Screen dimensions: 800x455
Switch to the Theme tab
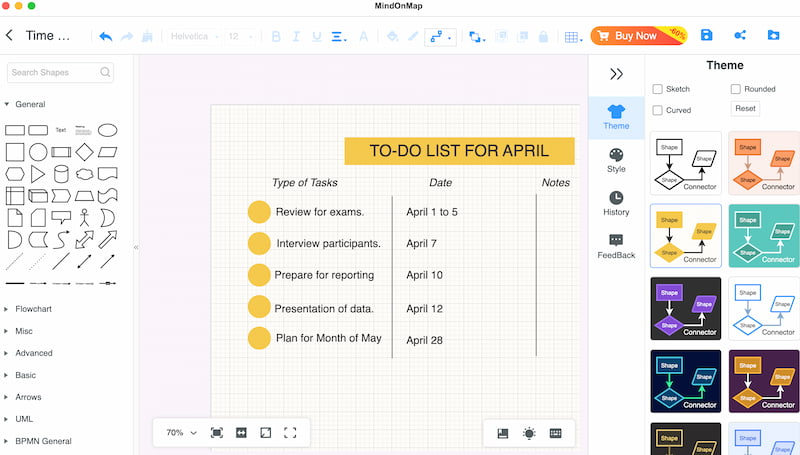click(616, 117)
